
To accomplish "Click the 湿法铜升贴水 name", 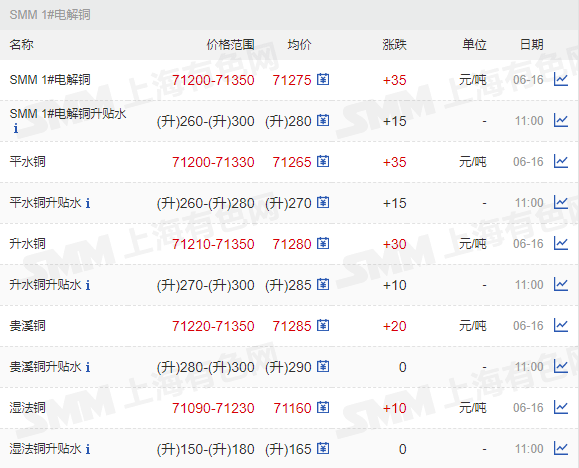I will (45, 449).
